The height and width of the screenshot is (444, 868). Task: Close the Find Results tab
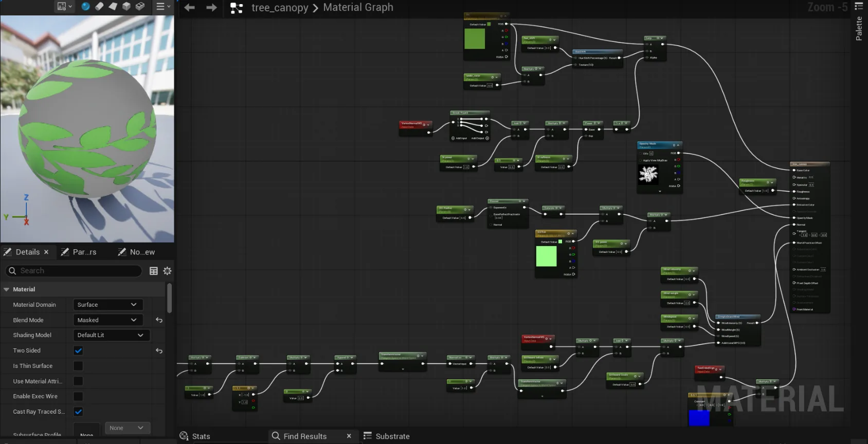click(349, 436)
